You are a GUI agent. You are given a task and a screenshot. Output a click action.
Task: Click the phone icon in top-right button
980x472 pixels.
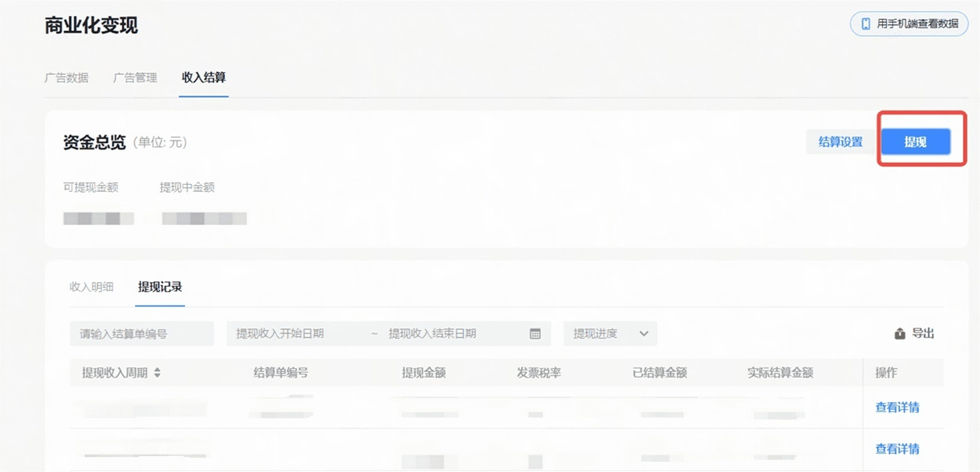tap(865, 24)
